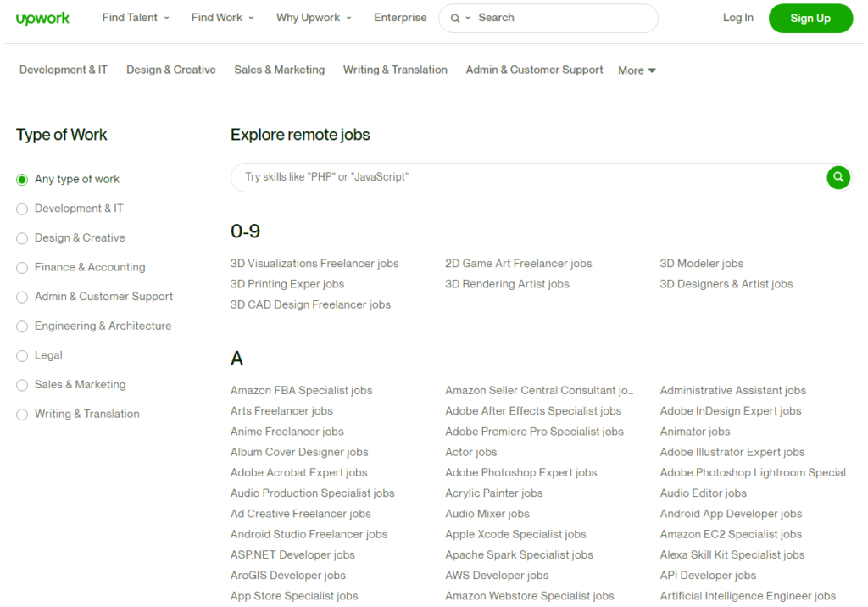
Task: Open Artificial Intelligence Engineer jobs
Action: 748,595
